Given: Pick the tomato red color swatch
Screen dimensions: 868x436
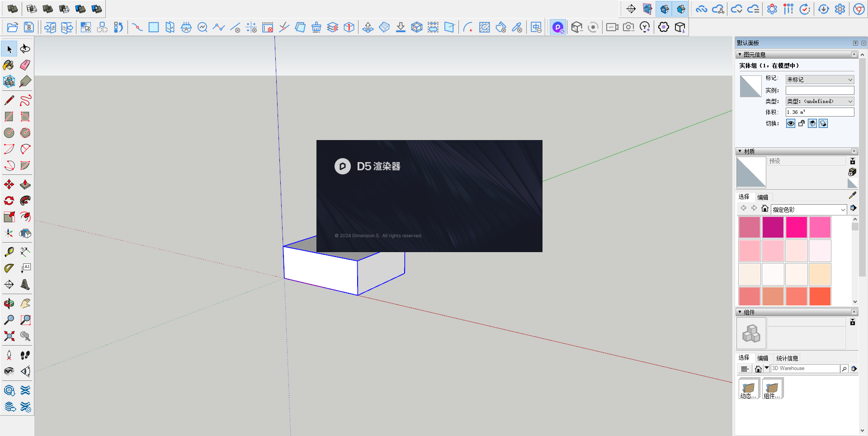Looking at the screenshot, I should (x=820, y=297).
